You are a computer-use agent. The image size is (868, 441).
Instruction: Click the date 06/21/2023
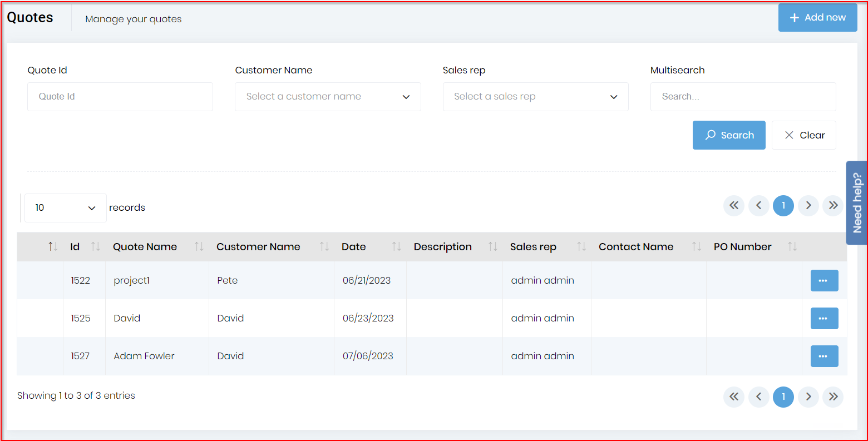[367, 280]
